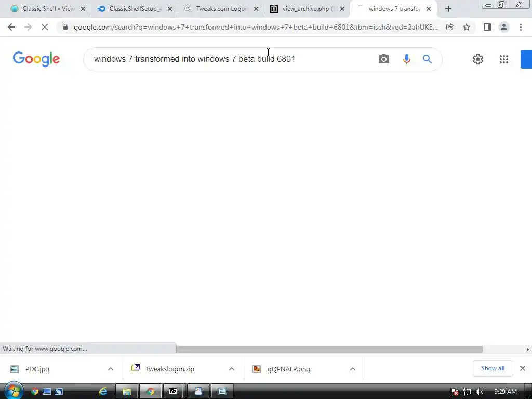Image resolution: width=532 pixels, height=399 pixels.
Task: Open the Google apps grid
Action: 504,59
